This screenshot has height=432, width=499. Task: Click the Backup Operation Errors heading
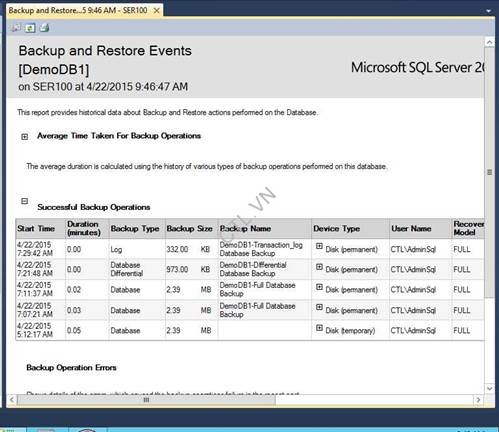(x=71, y=368)
